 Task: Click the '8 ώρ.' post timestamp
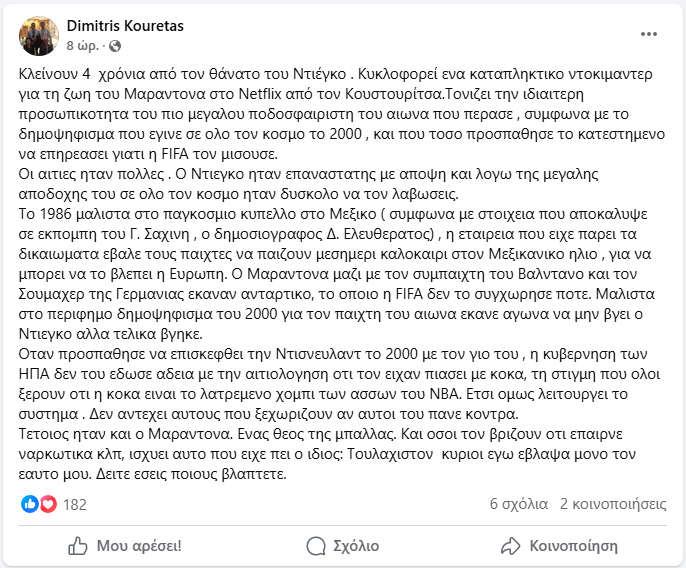pos(83,46)
